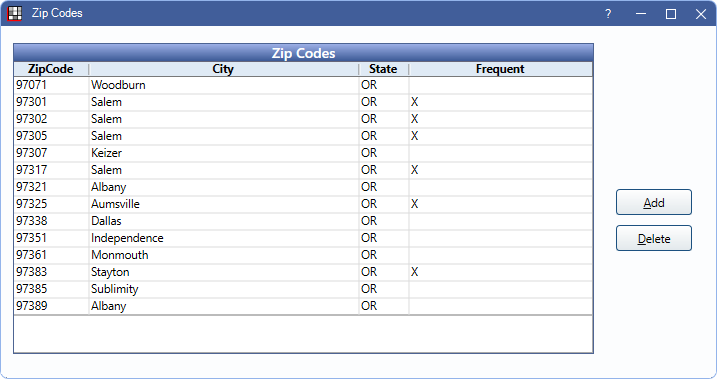Screen dimensions: 717x379
Task: Maximize the Zip Codes window
Action: click(x=670, y=14)
